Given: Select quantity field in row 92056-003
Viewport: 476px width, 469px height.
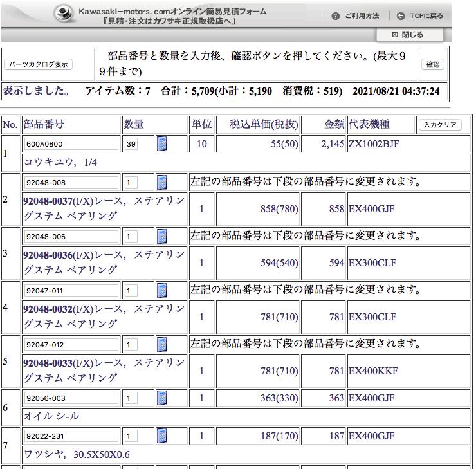Looking at the screenshot, I should (131, 398).
